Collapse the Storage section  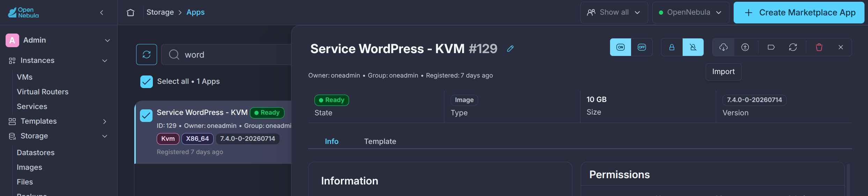(x=105, y=136)
